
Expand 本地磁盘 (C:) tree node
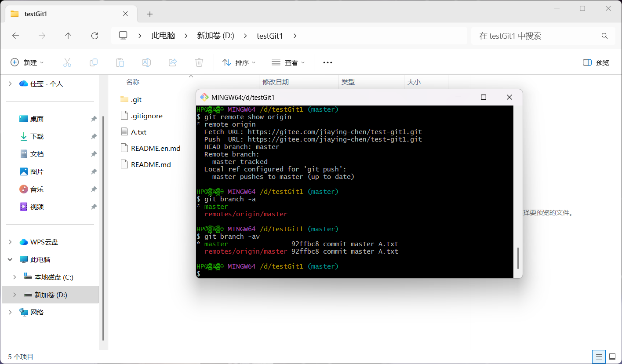(15, 277)
